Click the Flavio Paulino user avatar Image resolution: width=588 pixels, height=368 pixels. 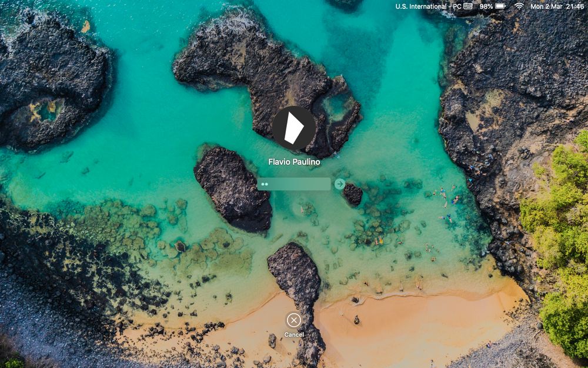[x=293, y=128]
